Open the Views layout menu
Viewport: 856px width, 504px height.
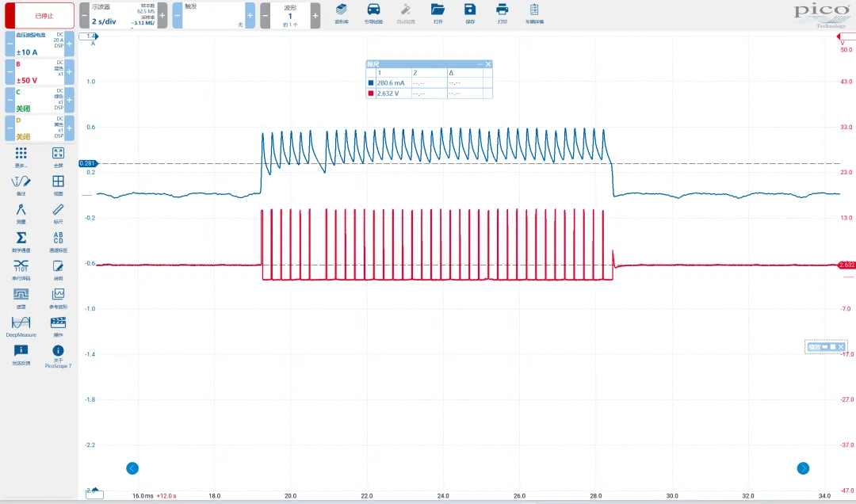(x=58, y=184)
